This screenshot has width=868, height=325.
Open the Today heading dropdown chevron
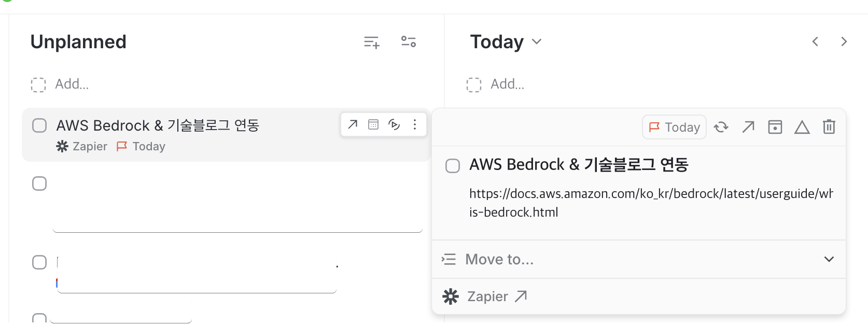[537, 41]
